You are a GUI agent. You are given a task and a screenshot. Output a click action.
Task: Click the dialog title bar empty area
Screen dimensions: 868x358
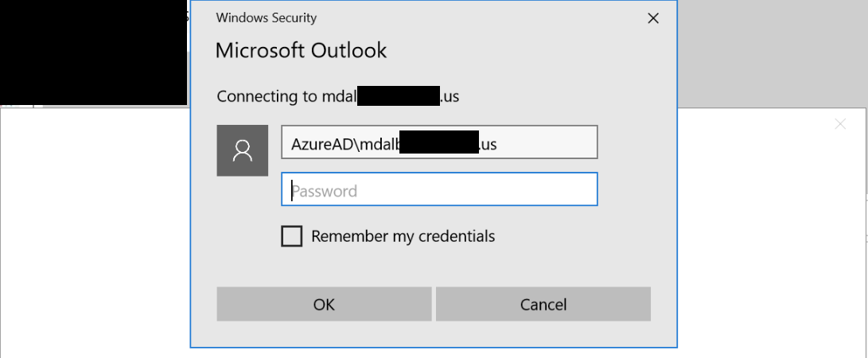(476, 18)
